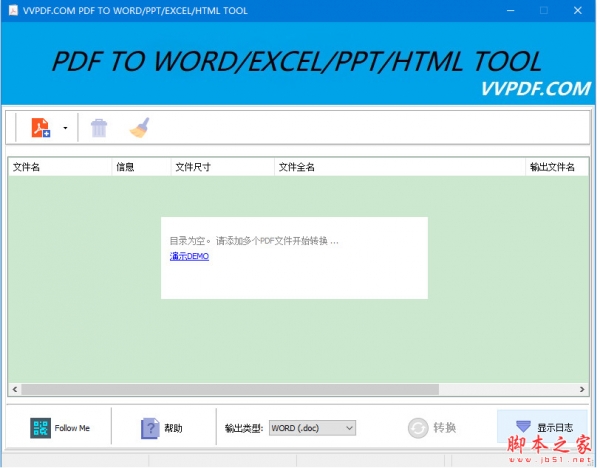This screenshot has height=468, width=600.
Task: Click the 输出类型 label
Action: [x=244, y=428]
